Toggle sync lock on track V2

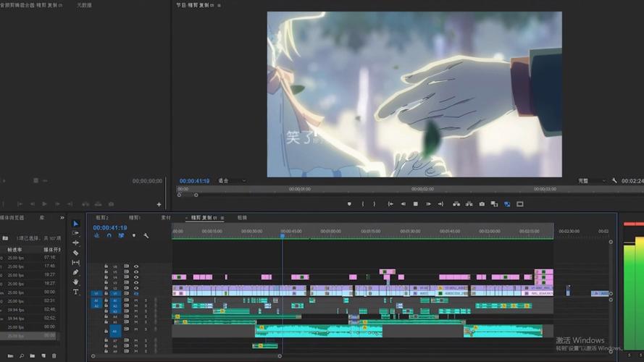pyautogui.click(x=127, y=288)
